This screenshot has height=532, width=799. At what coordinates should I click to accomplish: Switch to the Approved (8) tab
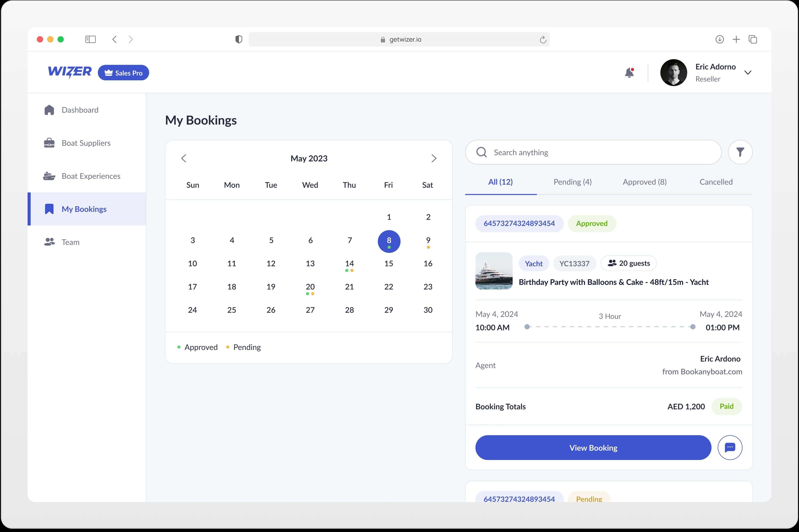pos(644,182)
